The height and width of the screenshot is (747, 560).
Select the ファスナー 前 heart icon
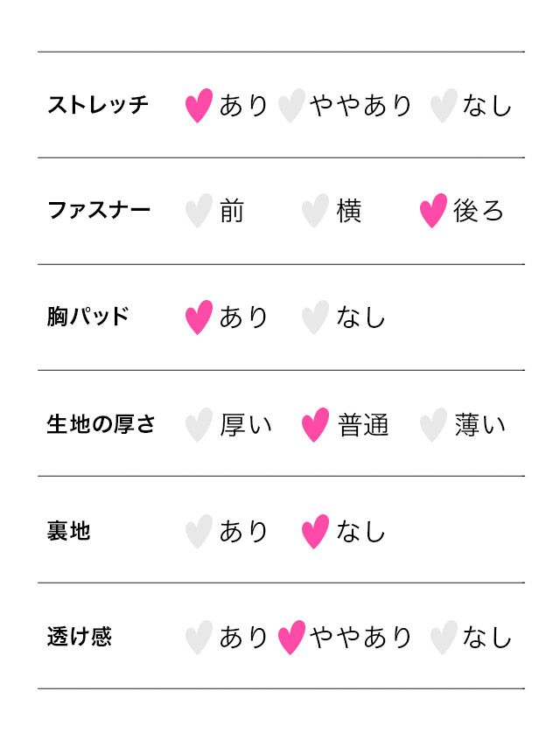(199, 211)
